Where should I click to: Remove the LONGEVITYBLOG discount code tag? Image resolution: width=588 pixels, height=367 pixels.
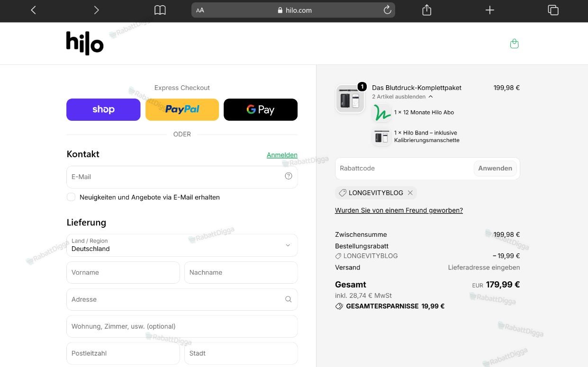(x=410, y=193)
